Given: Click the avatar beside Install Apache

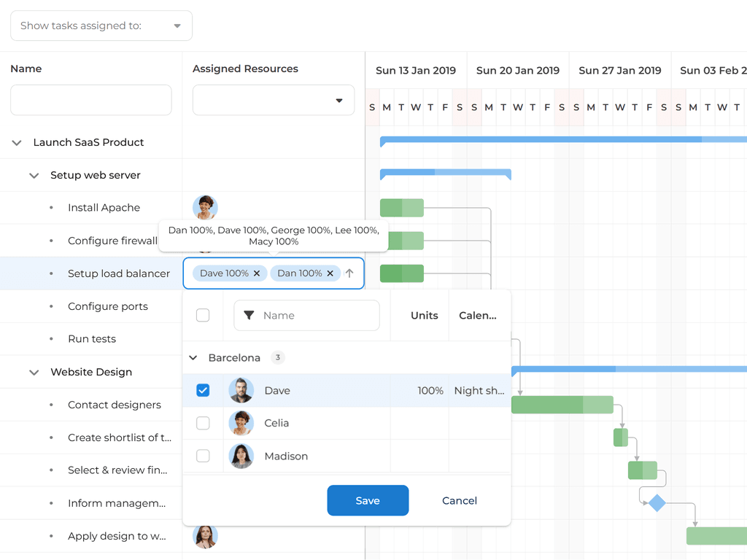Looking at the screenshot, I should (205, 207).
